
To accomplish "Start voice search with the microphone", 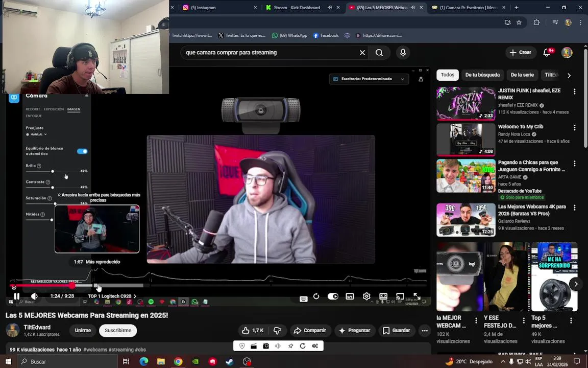I will pyautogui.click(x=403, y=53).
